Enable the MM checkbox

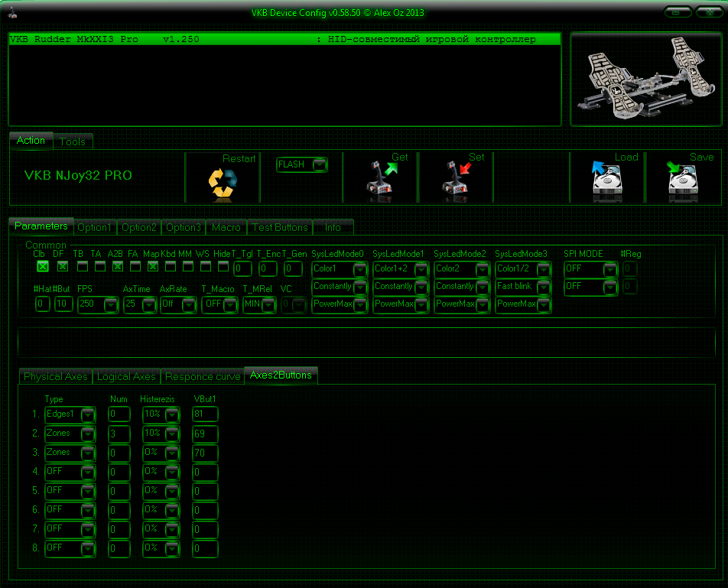[x=188, y=266]
